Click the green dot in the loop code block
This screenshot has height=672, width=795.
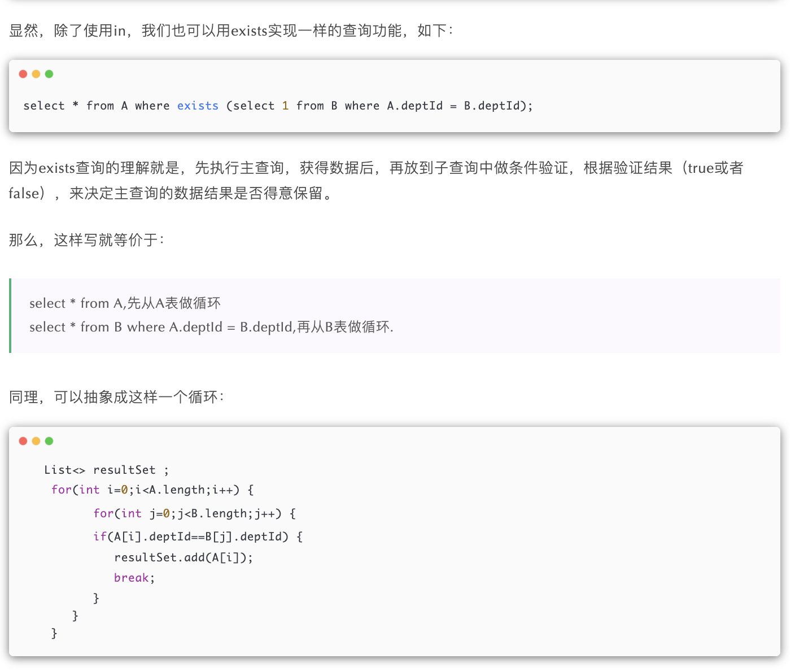click(x=49, y=441)
